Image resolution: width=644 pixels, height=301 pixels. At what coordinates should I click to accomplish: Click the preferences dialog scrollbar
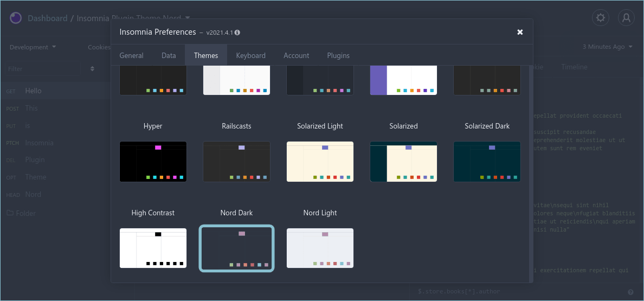point(531,174)
